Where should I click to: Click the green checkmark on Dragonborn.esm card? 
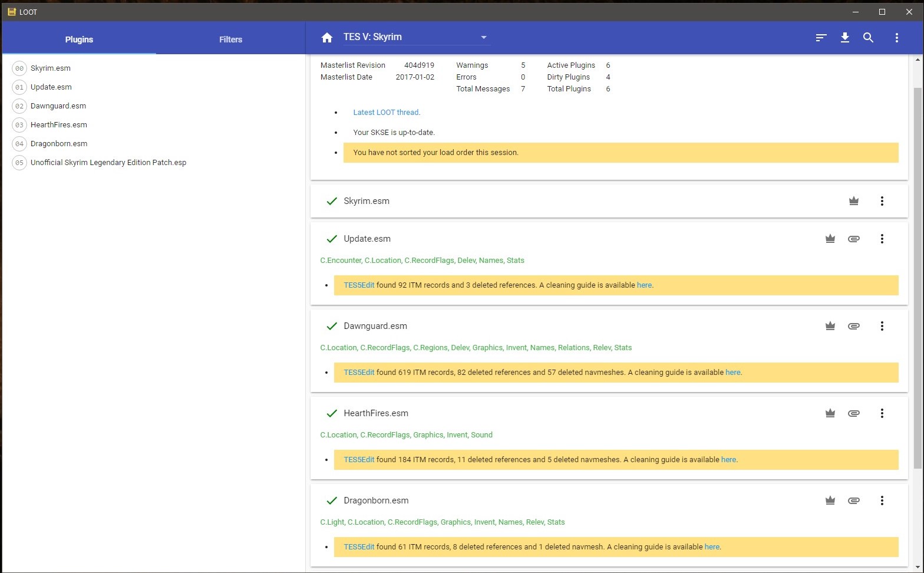(332, 500)
